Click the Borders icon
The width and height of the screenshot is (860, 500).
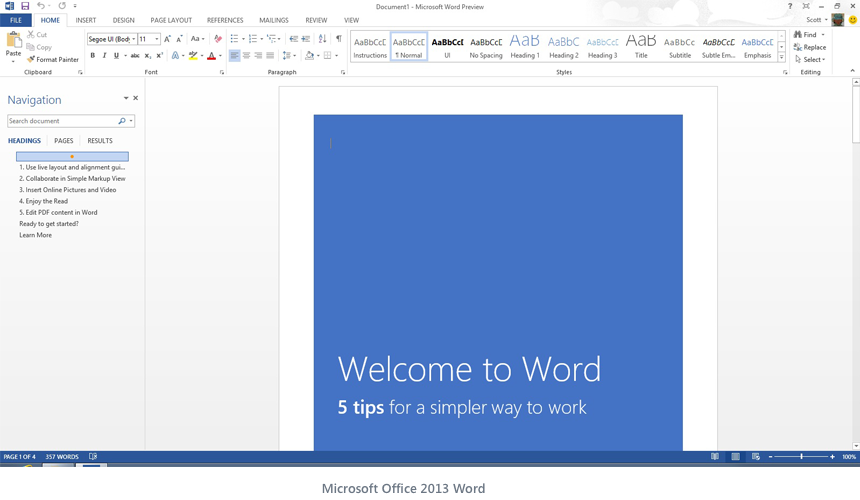coord(327,55)
